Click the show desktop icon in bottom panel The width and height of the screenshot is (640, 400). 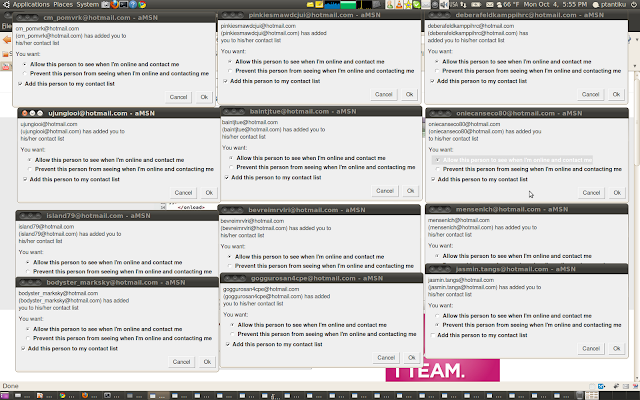click(x=5, y=396)
